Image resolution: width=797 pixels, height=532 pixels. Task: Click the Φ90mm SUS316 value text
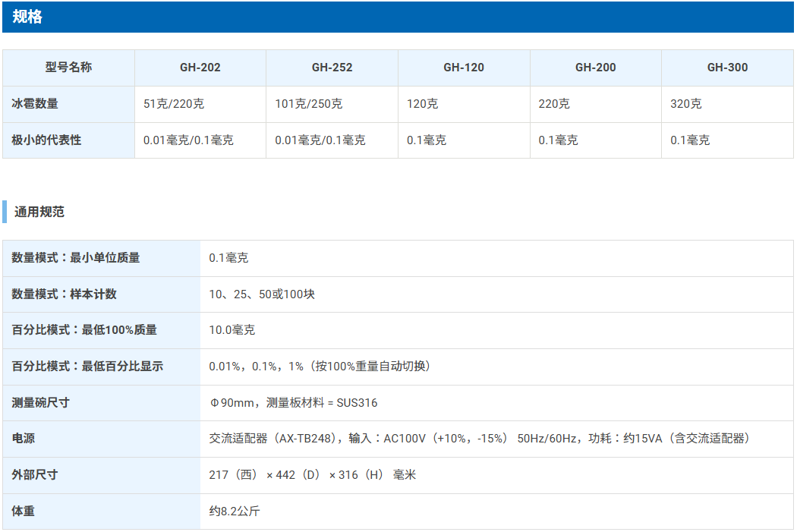point(293,402)
